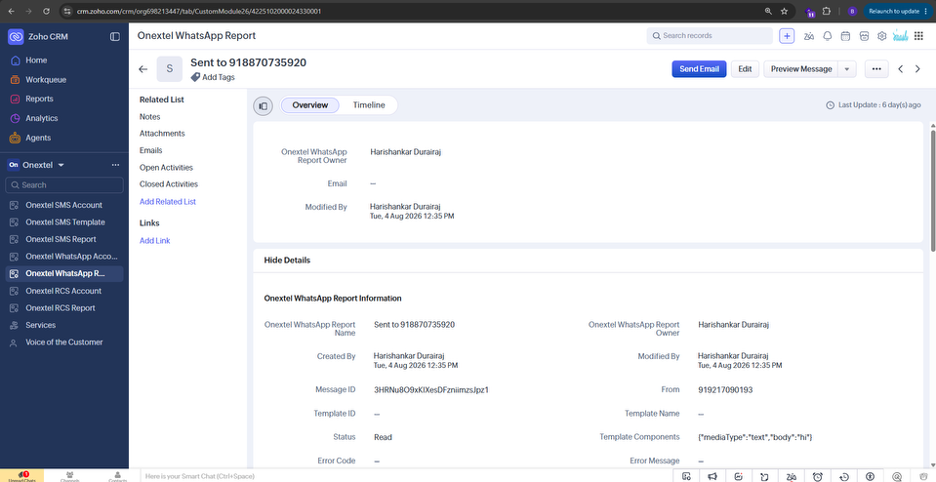Viewport: 936px width, 482px height.
Task: Click Relaunch to update button
Action: pos(898,11)
